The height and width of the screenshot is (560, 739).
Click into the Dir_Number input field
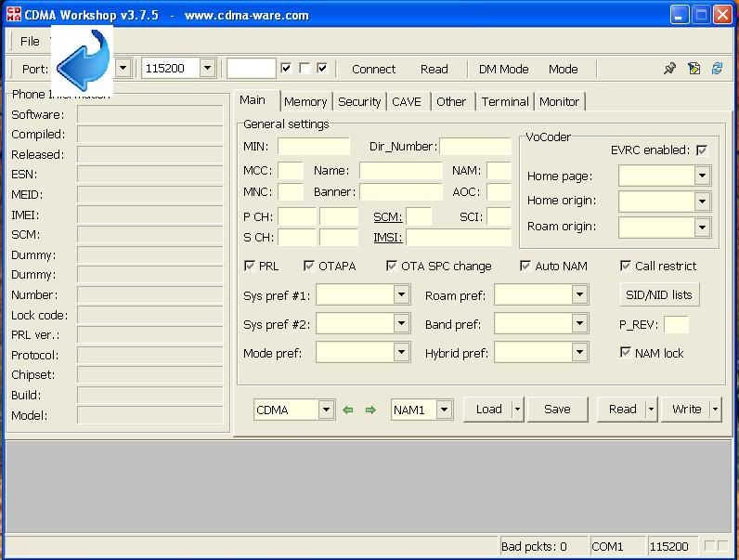click(x=475, y=147)
